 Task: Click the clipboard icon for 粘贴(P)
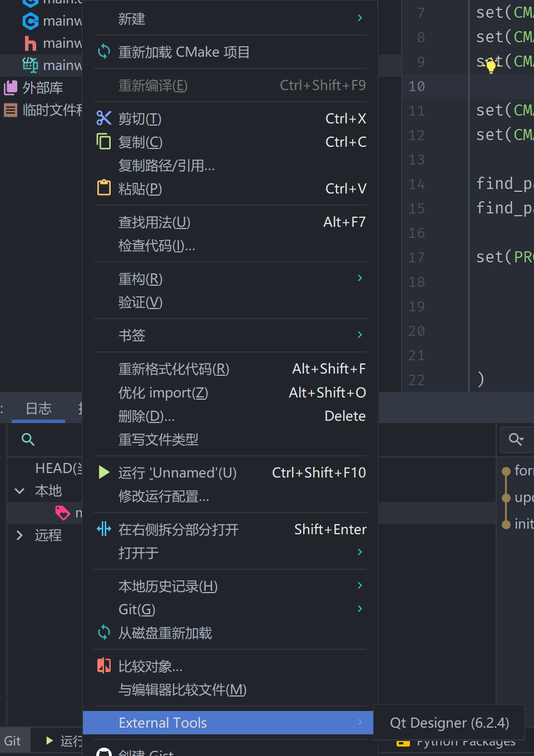click(103, 188)
